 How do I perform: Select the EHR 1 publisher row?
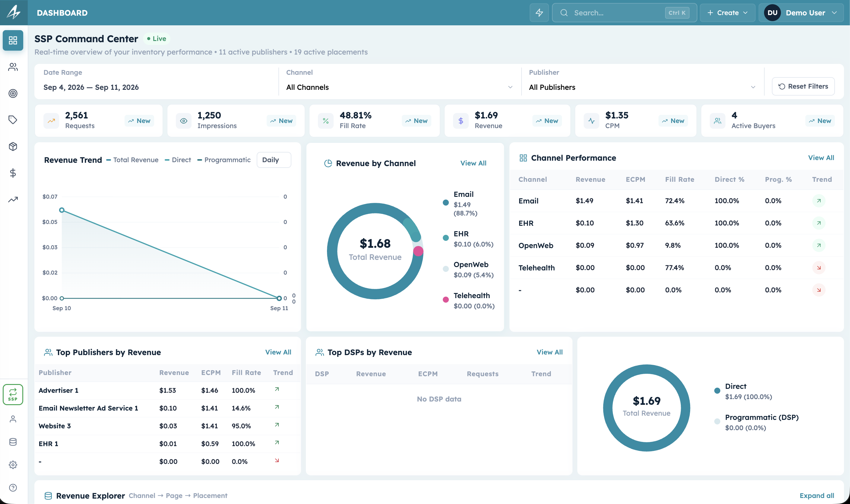167,444
